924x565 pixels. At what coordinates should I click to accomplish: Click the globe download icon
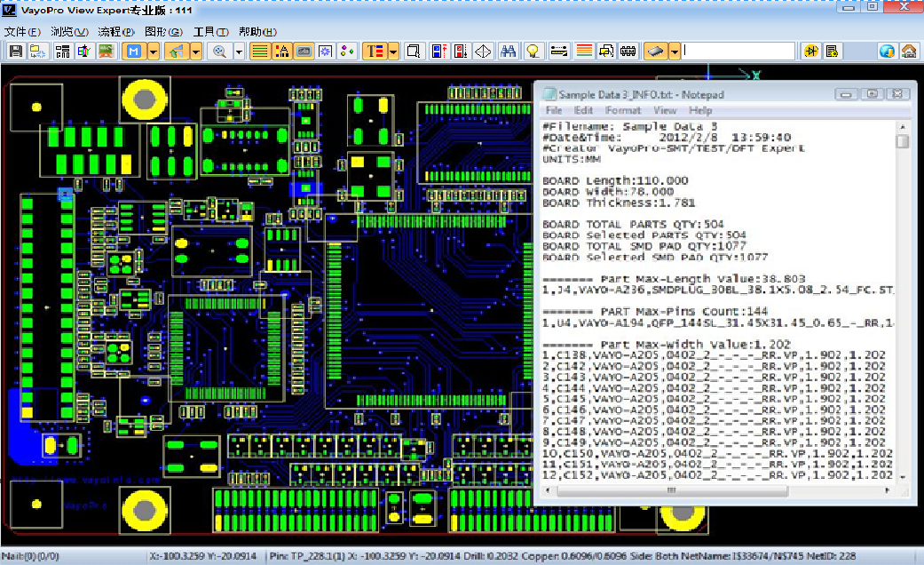pos(887,52)
